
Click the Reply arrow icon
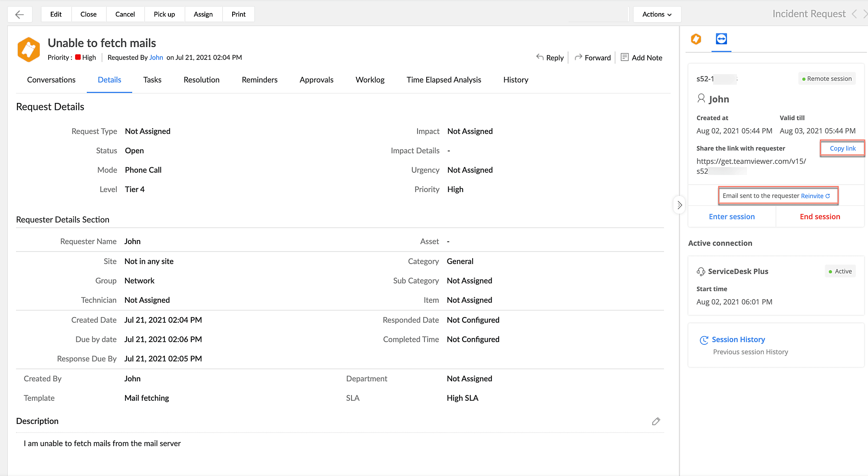point(540,57)
